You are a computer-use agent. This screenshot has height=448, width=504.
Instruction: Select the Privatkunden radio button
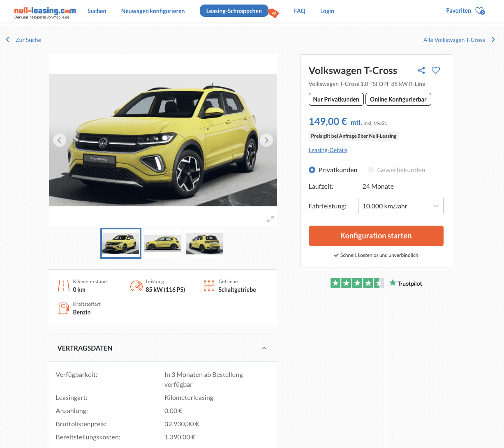click(312, 170)
